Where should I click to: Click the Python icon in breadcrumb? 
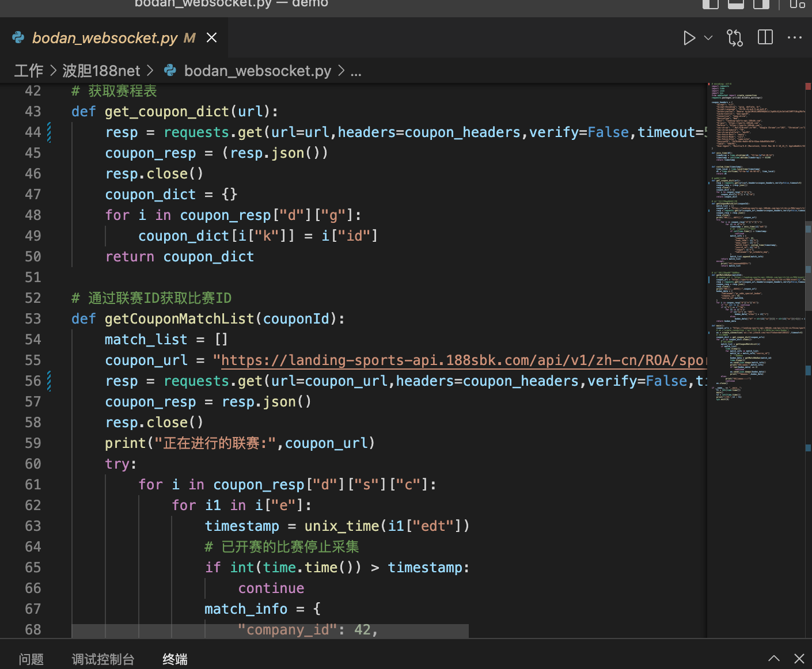pos(170,70)
